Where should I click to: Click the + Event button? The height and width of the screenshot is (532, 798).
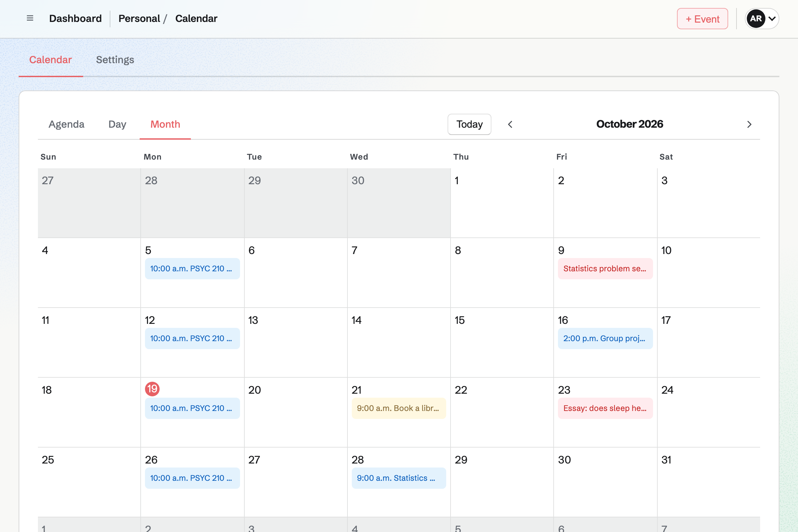(x=702, y=19)
